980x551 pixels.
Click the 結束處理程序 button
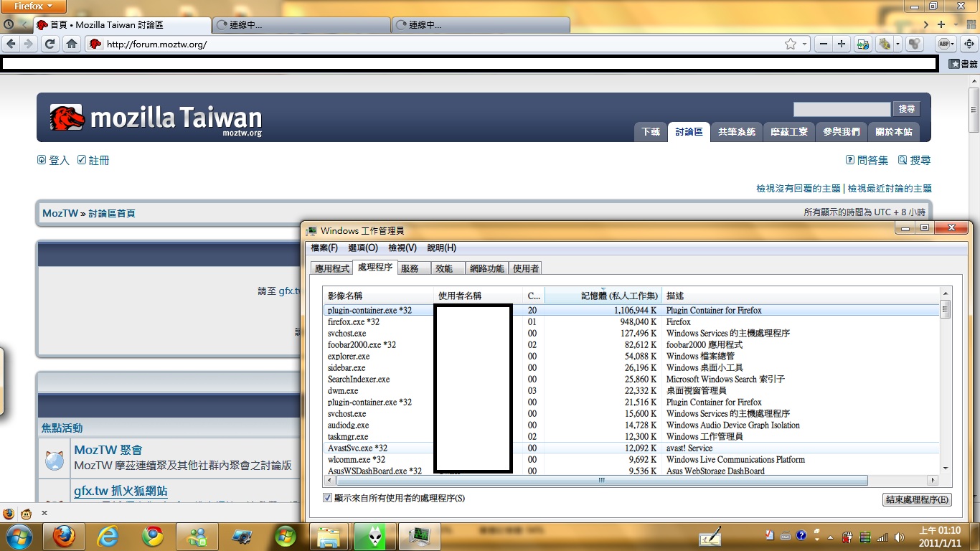[x=918, y=500]
